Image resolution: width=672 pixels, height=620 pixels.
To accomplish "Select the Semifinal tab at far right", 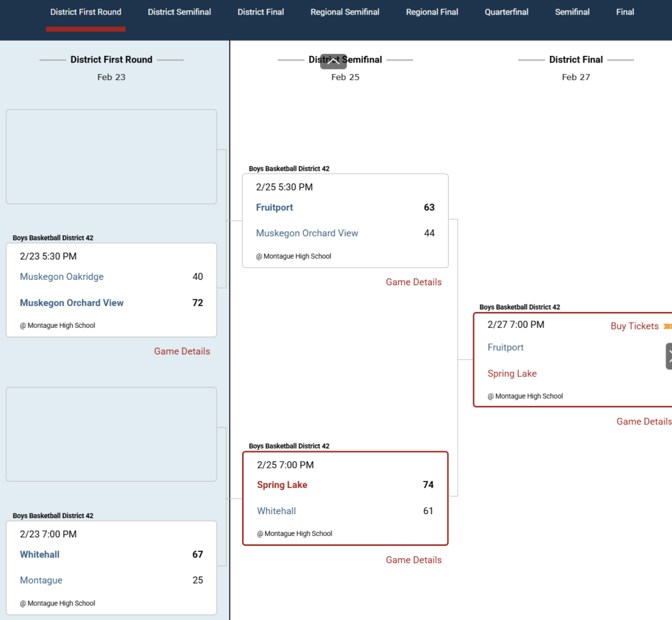I will [572, 12].
